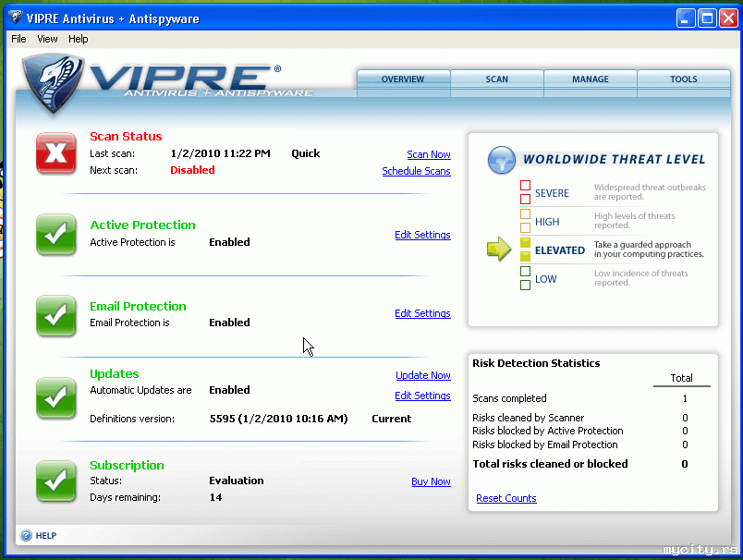This screenshot has height=560, width=743.
Task: Close the VIPRE window
Action: pyautogui.click(x=728, y=18)
